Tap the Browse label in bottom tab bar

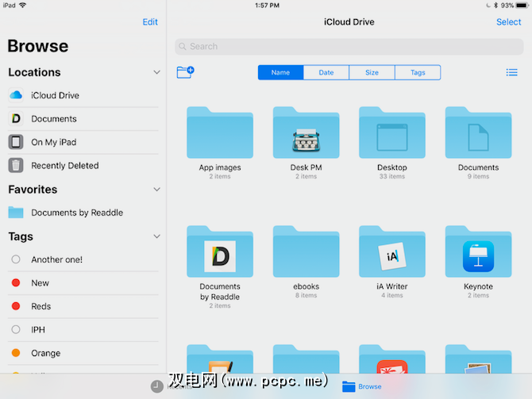click(370, 386)
